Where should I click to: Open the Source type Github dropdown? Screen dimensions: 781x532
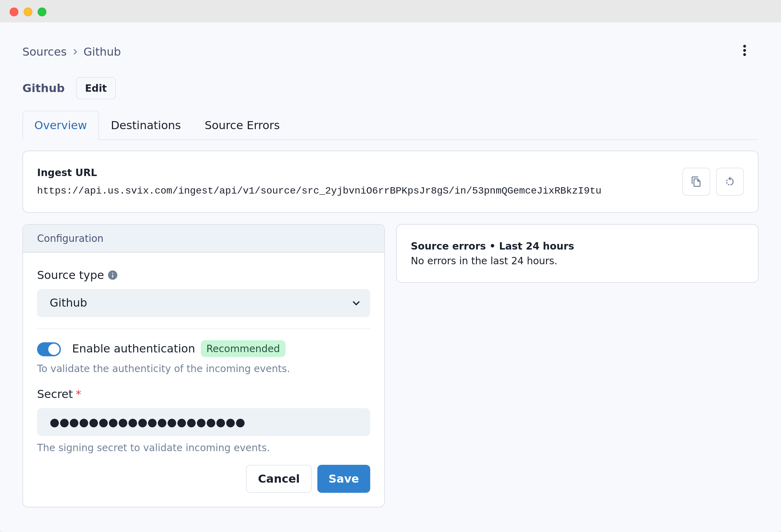point(203,303)
